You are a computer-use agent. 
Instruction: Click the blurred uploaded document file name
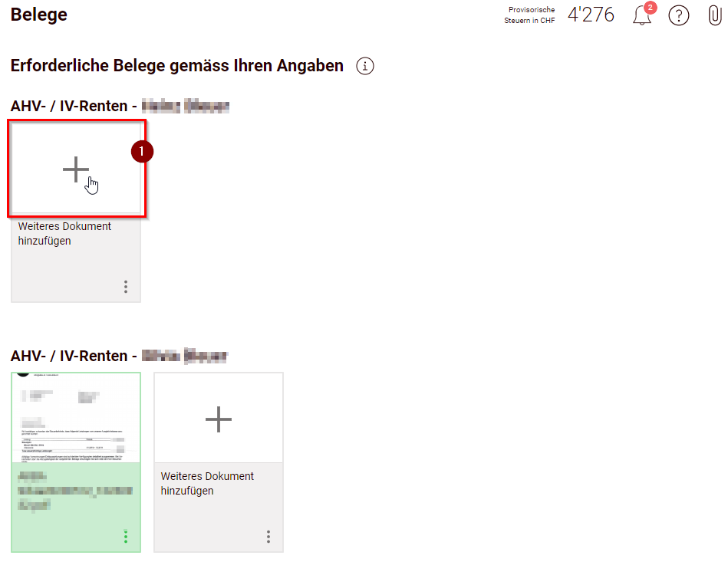point(75,491)
